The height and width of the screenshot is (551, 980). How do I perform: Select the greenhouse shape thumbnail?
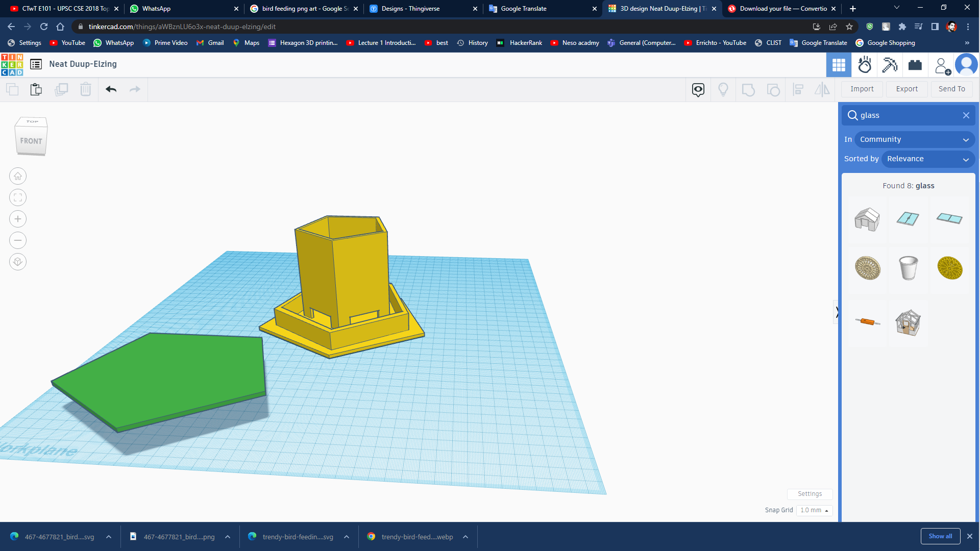pos(908,322)
